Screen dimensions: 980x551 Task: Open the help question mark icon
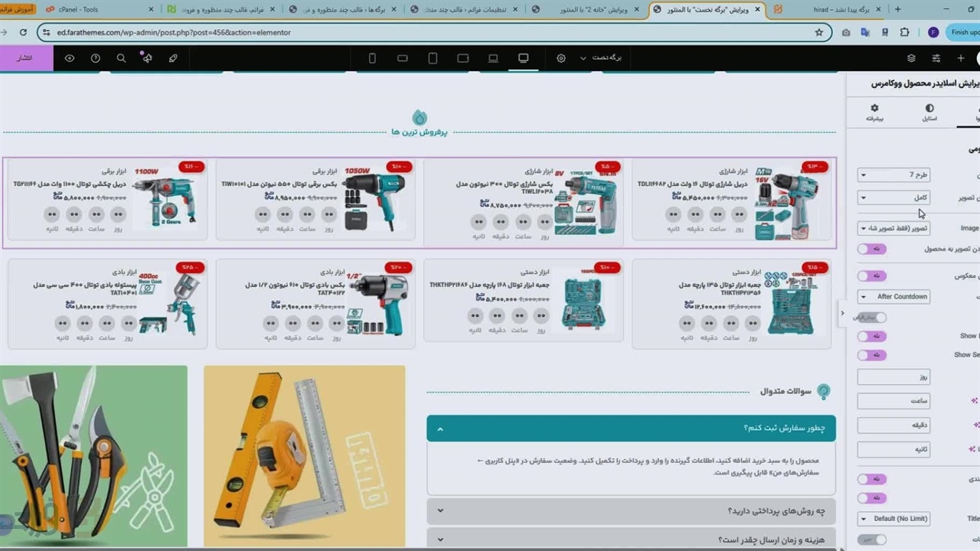tap(96, 58)
